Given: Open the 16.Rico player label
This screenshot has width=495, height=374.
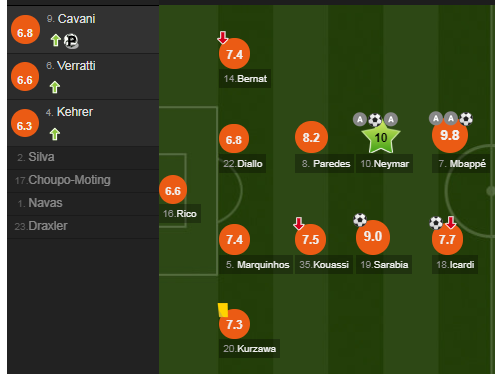Looking at the screenshot, I should click(x=180, y=214).
